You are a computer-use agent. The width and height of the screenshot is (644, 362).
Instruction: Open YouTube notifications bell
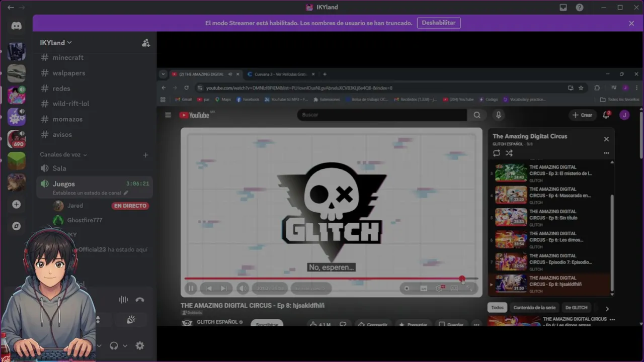click(x=606, y=115)
